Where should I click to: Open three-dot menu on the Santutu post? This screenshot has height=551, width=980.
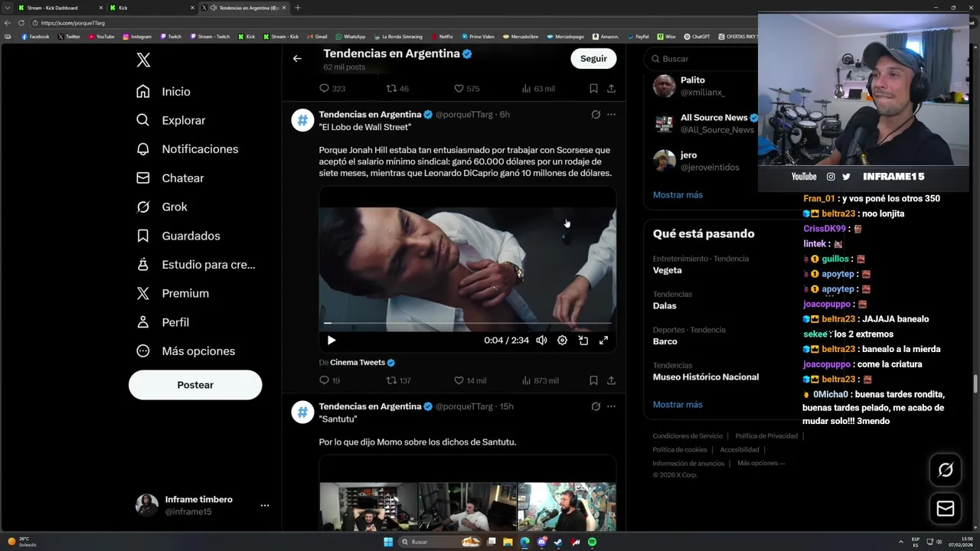[611, 406]
